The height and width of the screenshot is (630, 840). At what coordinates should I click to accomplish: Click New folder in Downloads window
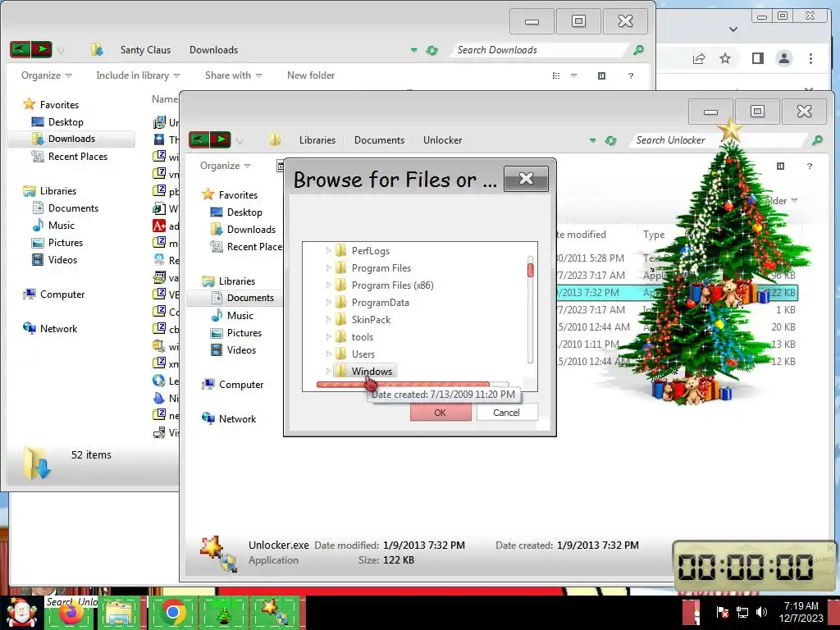[311, 75]
